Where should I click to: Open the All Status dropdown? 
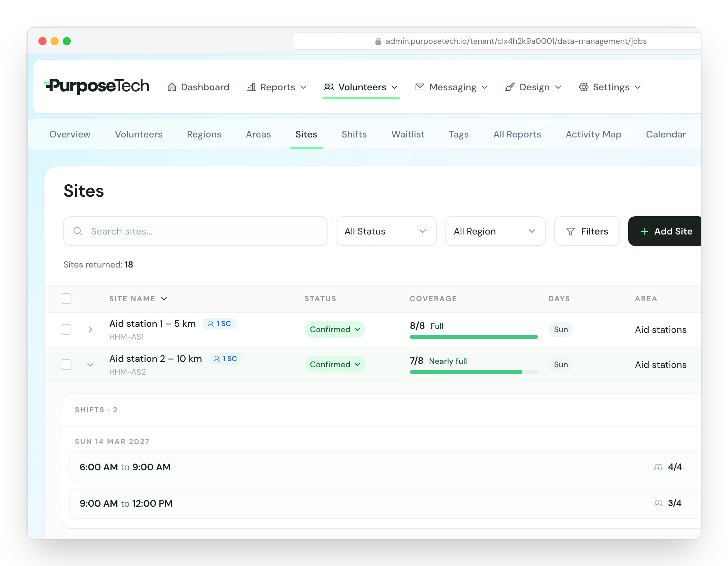point(386,231)
